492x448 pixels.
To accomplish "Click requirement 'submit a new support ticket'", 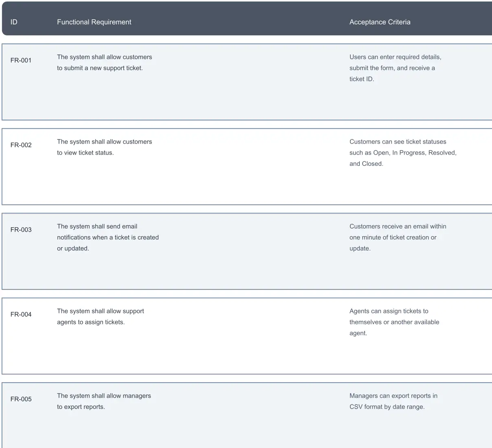I will (105, 63).
